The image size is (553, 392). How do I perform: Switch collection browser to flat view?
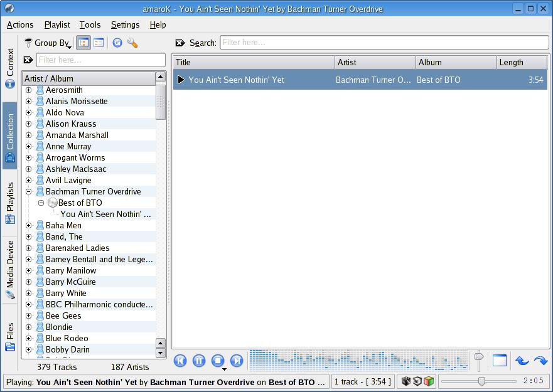(99, 43)
